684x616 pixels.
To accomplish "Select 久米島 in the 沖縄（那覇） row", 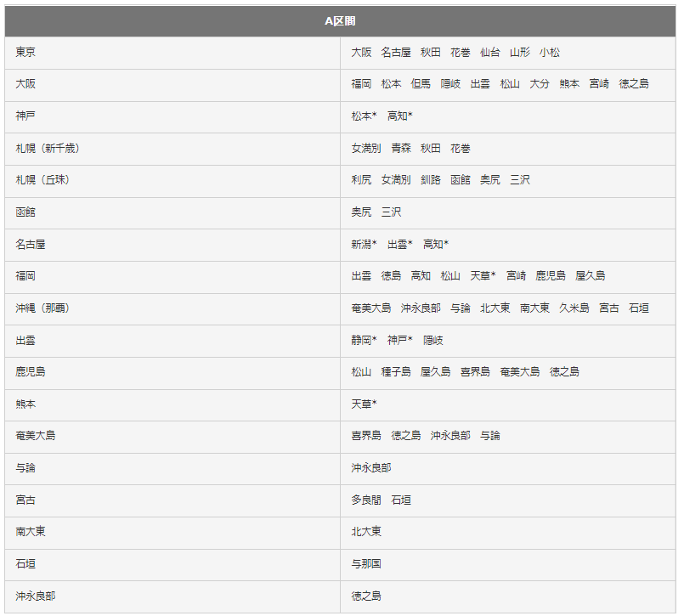I will 574,308.
